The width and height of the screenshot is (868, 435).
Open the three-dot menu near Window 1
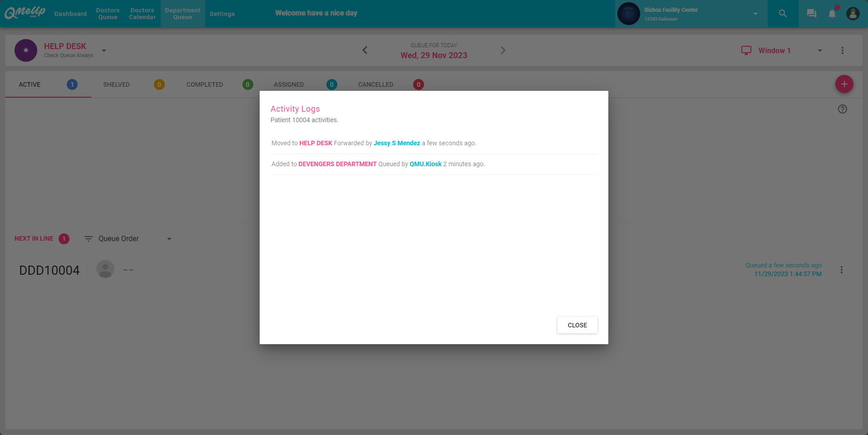(843, 50)
